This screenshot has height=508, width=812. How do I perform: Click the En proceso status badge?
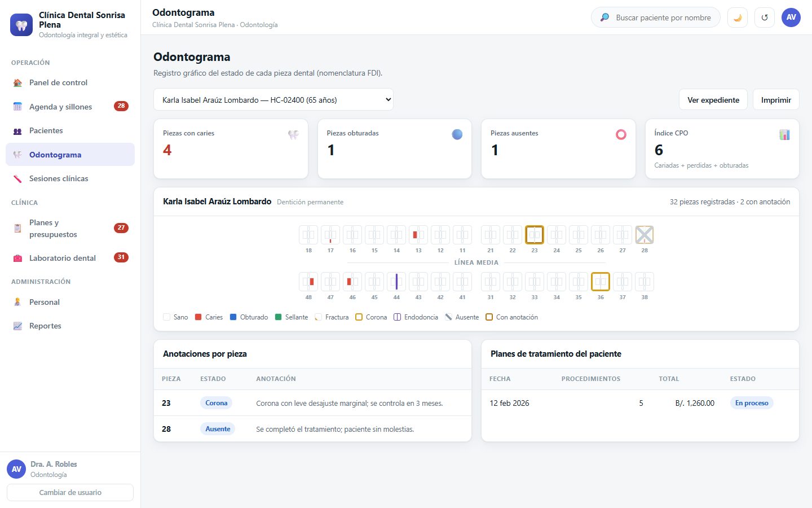coord(752,403)
